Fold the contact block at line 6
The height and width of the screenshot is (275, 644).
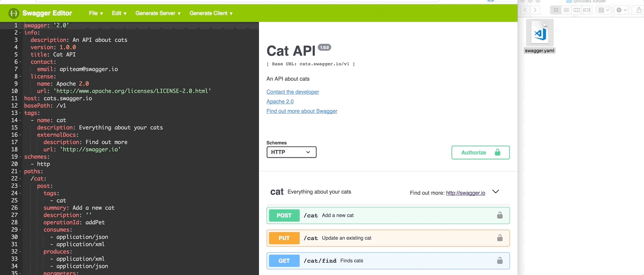pyautogui.click(x=20, y=62)
